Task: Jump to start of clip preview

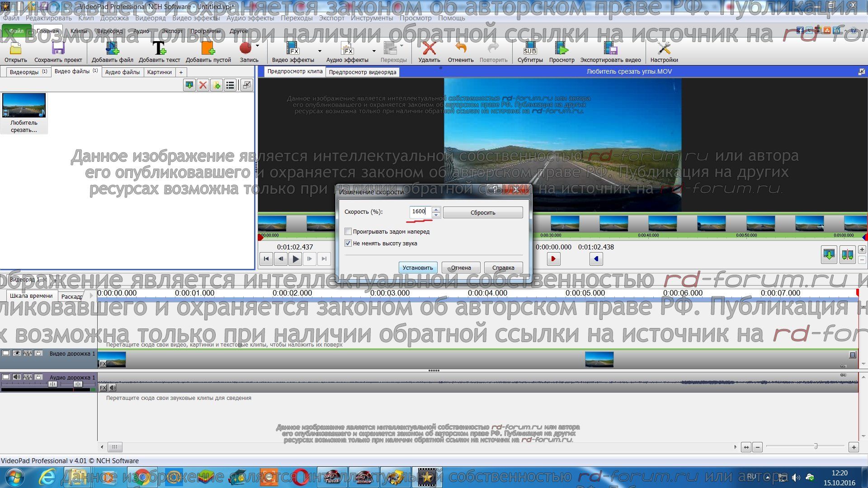Action: (266, 259)
